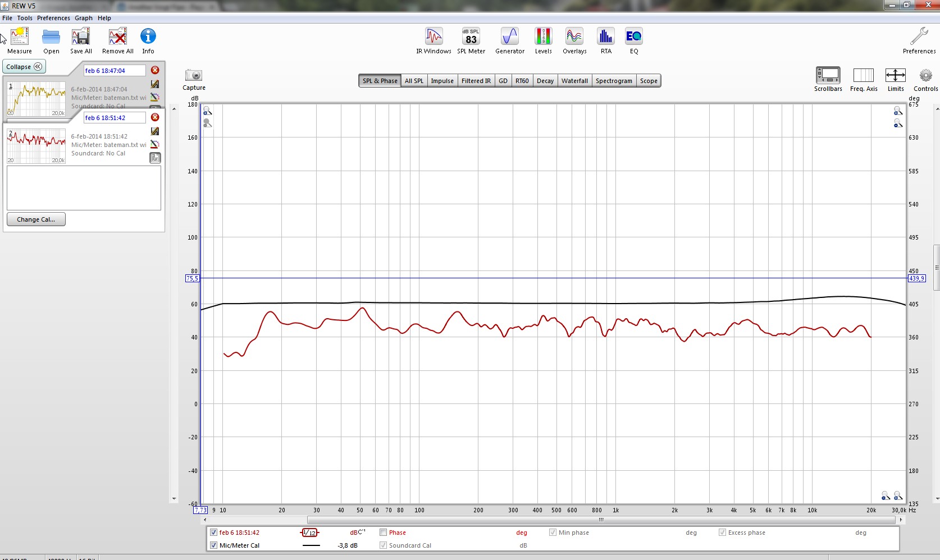Save measurement feb 6 18:51:42 disk icon
Viewport: 940px width, 560px height.
[x=155, y=131]
